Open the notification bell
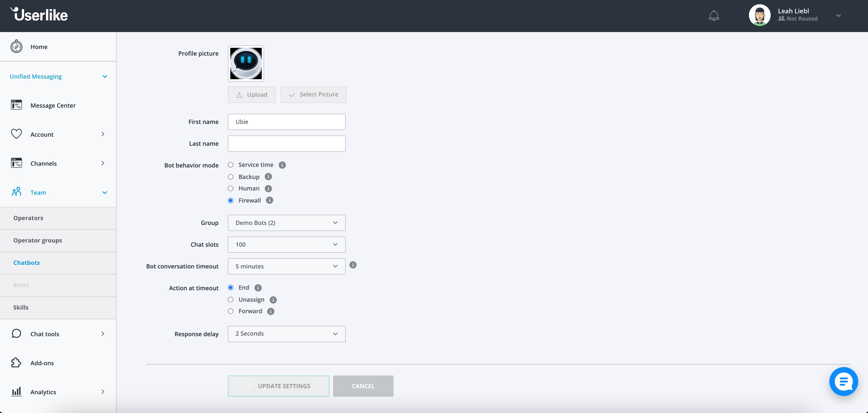868x413 pixels. (714, 15)
